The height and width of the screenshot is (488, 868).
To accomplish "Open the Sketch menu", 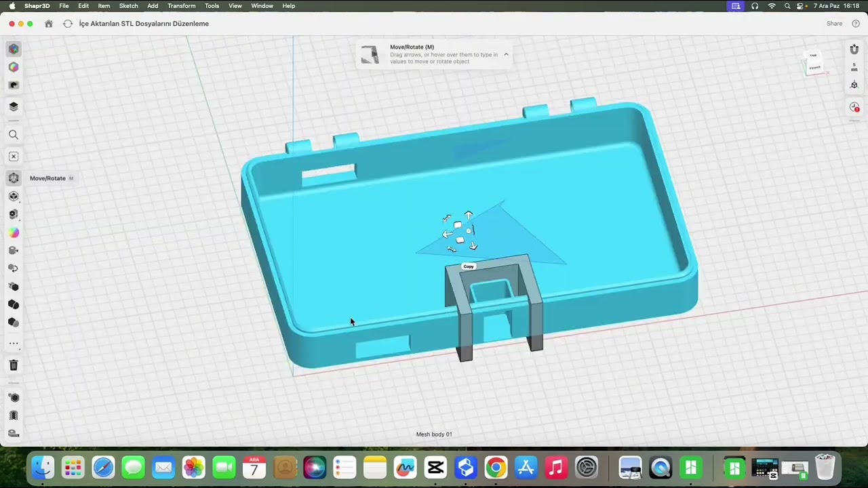I will [128, 6].
